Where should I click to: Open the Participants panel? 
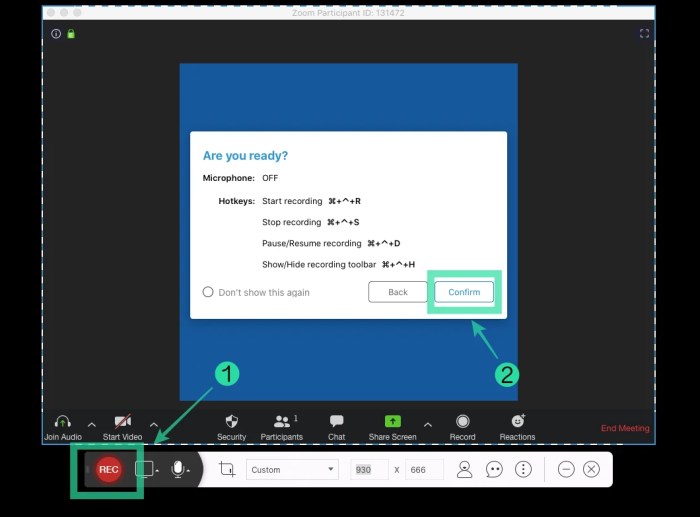[282, 427]
